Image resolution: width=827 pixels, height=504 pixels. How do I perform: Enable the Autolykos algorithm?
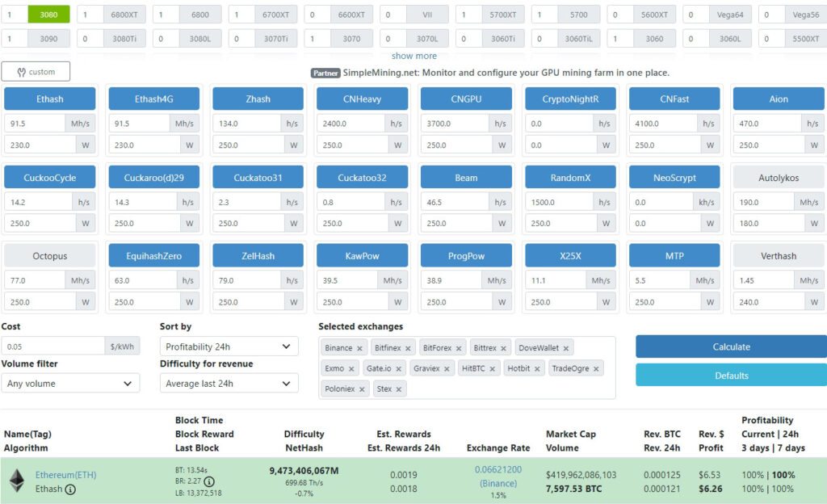coord(779,178)
